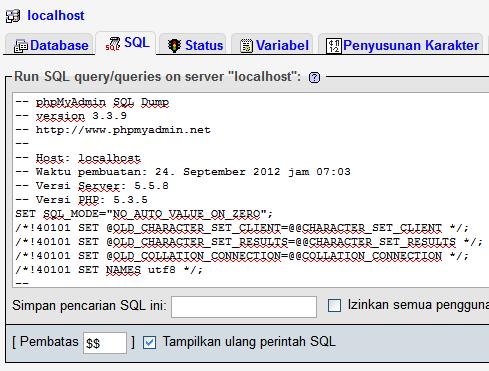Click the SET SQL_MODE statement line
This screenshot has height=371, width=489.
[144, 214]
